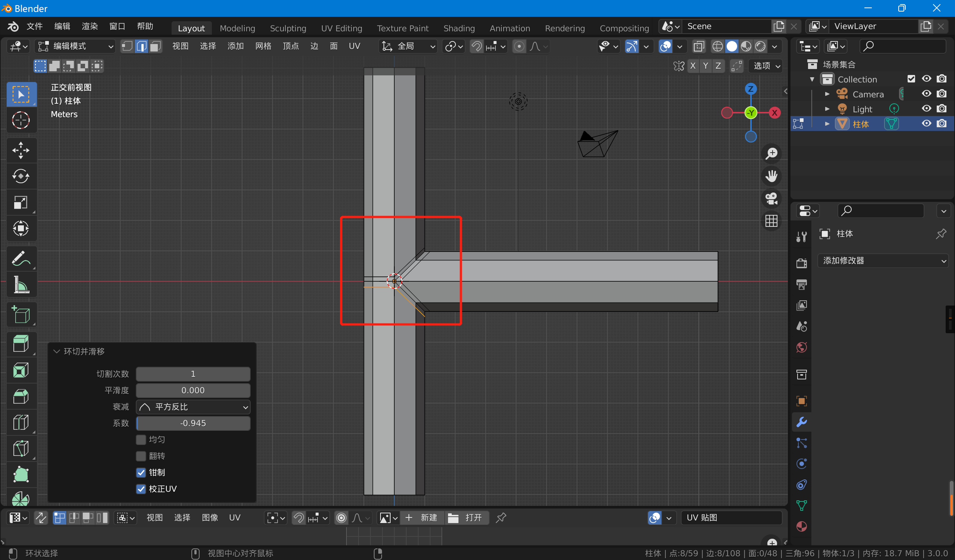Activate the 3D Cursor tool
The width and height of the screenshot is (955, 560).
[x=21, y=121]
